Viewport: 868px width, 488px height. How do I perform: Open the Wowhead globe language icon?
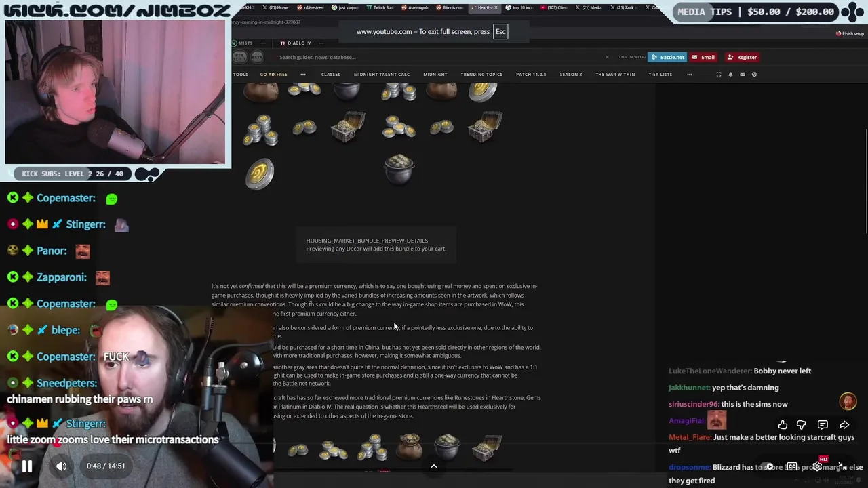[x=754, y=75]
